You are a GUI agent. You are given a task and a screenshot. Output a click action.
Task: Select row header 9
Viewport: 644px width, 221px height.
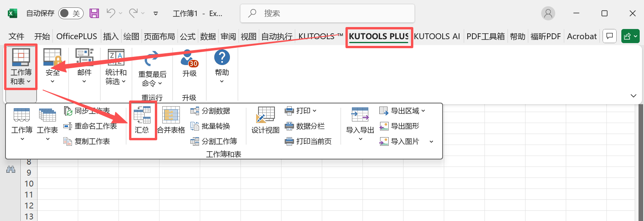pyautogui.click(x=29, y=173)
